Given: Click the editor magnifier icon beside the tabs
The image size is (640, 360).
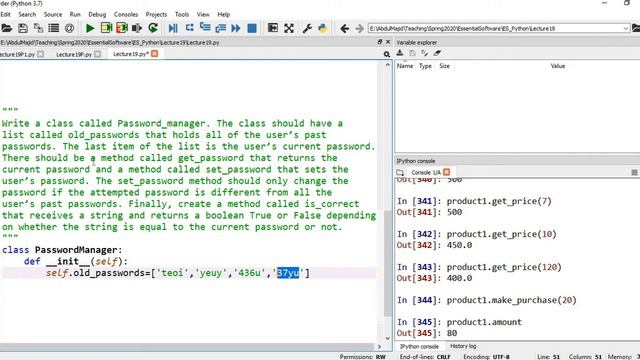Looking at the screenshot, I should [387, 54].
